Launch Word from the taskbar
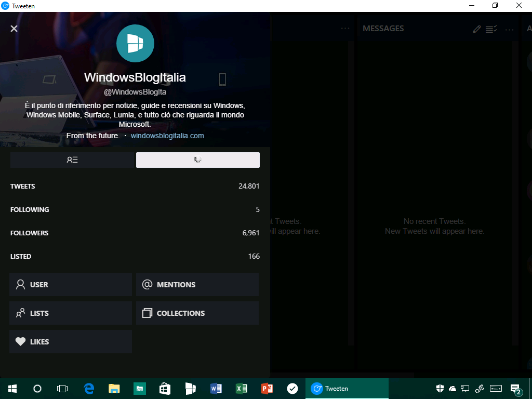Image resolution: width=532 pixels, height=399 pixels. 216,389
